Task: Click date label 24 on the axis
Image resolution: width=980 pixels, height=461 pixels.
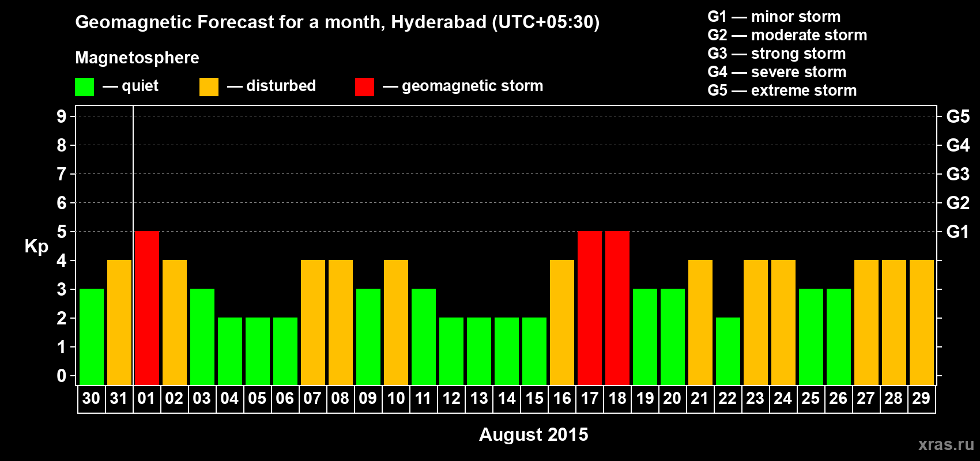Action: tap(783, 398)
